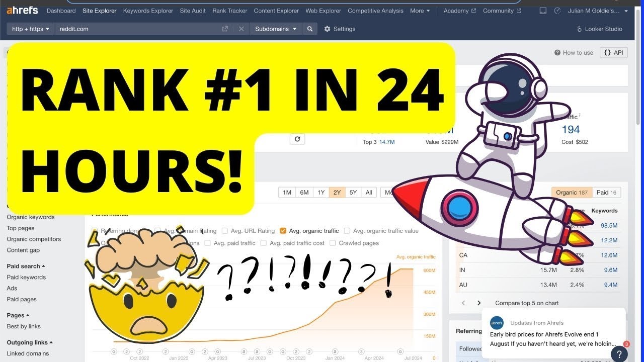Click the refresh icon button
The width and height of the screenshot is (644, 362).
point(297,139)
